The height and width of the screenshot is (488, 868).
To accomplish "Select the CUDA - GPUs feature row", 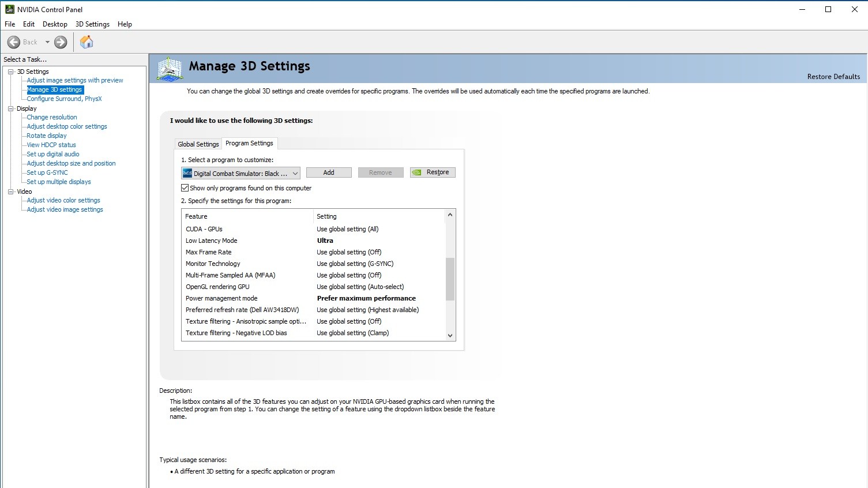I will coord(314,229).
